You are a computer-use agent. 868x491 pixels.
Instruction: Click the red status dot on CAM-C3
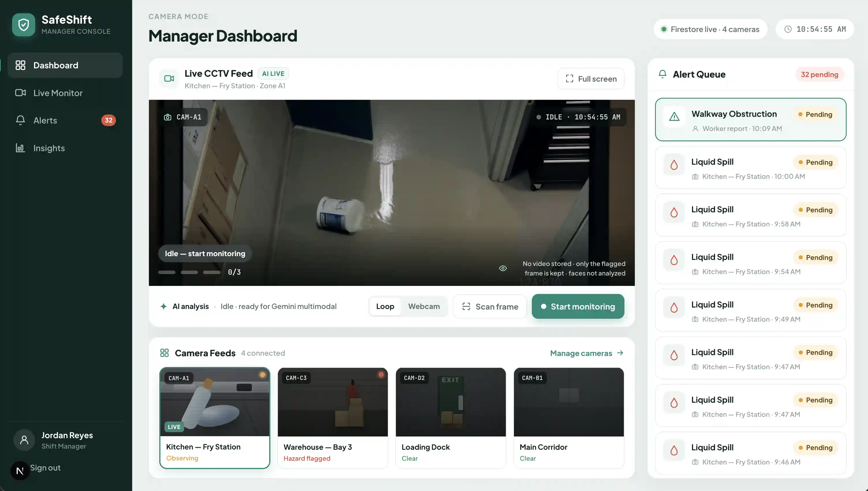coord(381,375)
